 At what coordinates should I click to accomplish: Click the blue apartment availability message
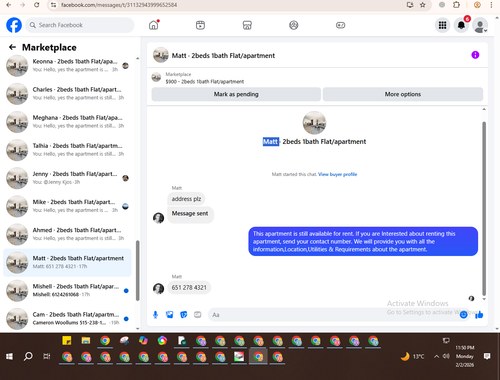click(363, 242)
